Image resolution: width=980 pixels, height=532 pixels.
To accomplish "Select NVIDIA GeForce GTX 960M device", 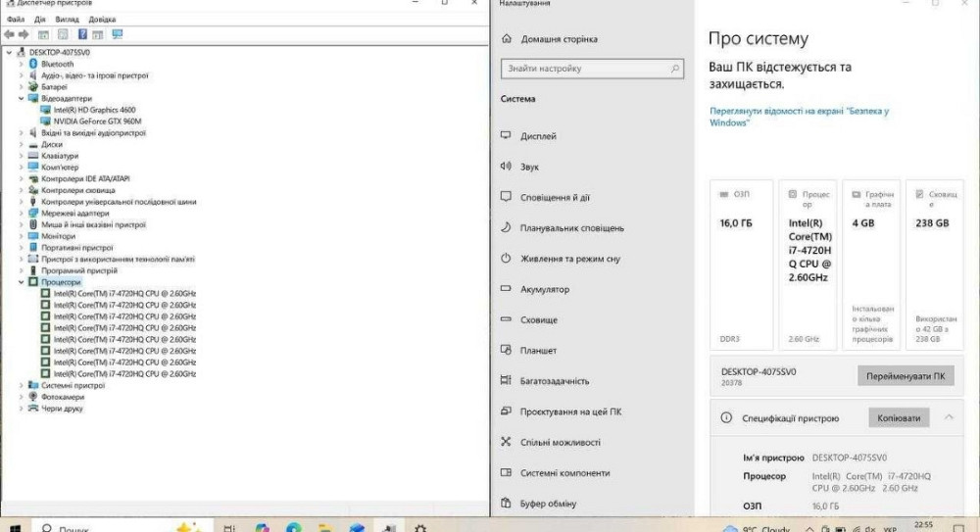I will [98, 121].
